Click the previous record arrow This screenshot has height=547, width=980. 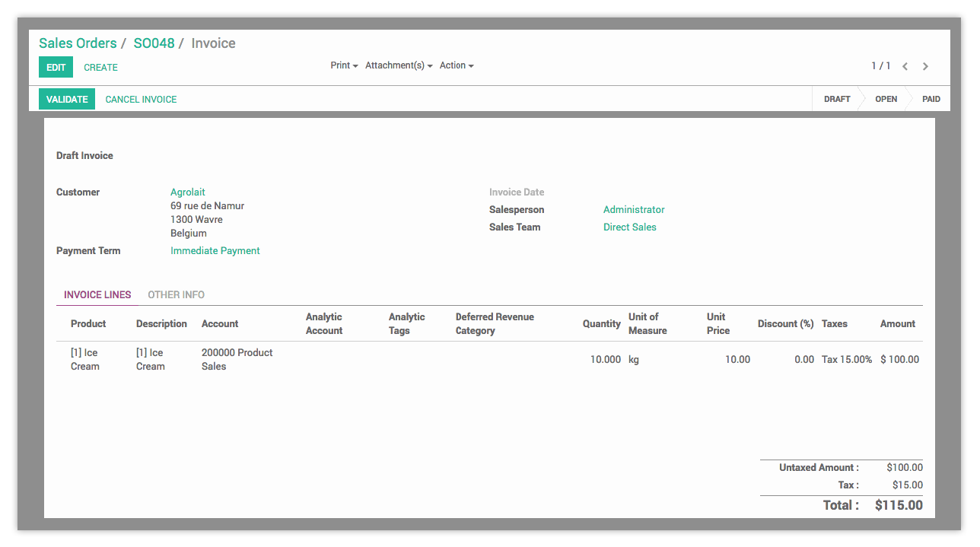click(905, 65)
